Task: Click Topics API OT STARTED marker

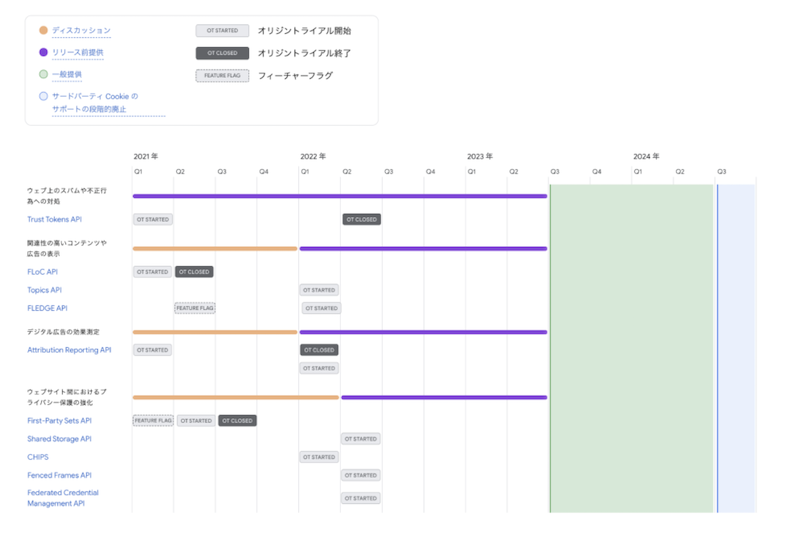Action: click(319, 290)
